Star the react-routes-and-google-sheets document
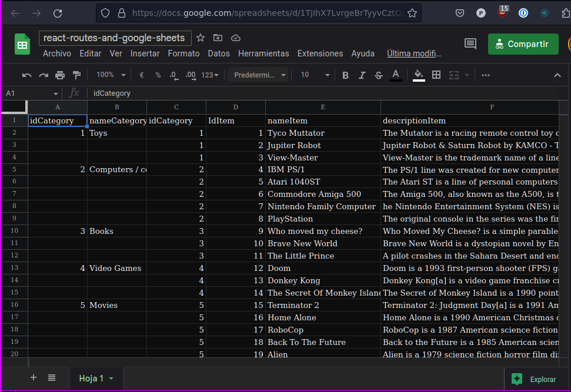Screen dimensions: 571x392 pyautogui.click(x=201, y=38)
